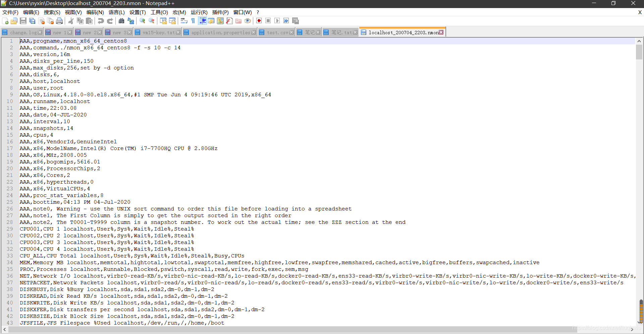Open 视图(V) menu
Image resolution: width=644 pixels, height=334 pixels.
pyautogui.click(x=73, y=12)
